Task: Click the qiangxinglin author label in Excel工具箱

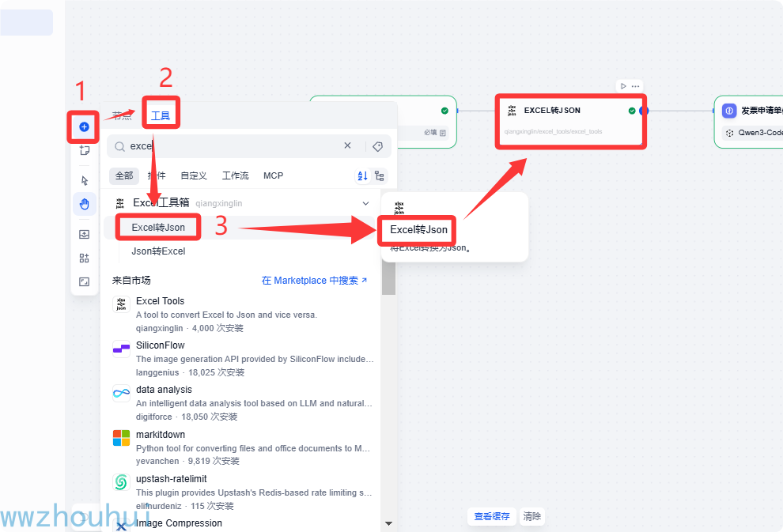Action: coord(219,204)
